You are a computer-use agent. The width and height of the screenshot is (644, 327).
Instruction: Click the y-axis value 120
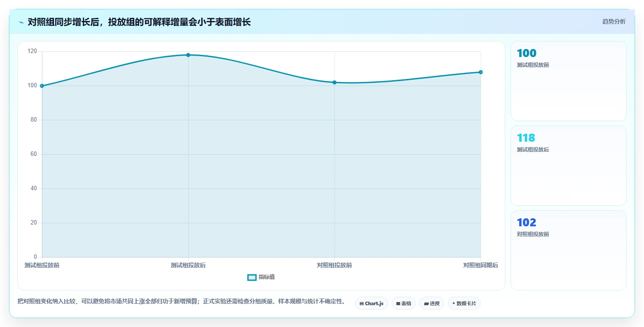[x=33, y=51]
